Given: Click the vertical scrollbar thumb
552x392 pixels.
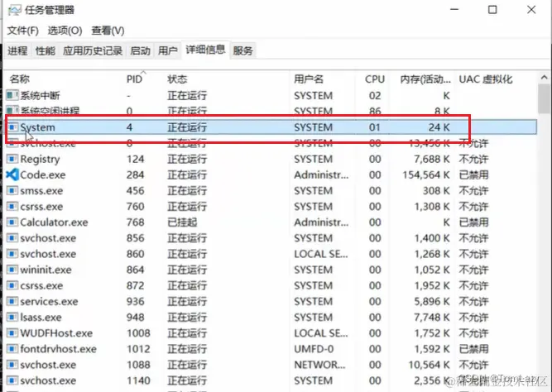Looking at the screenshot, I should tap(544, 98).
